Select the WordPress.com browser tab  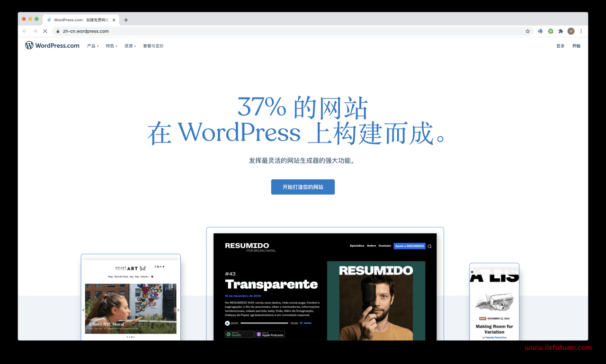pyautogui.click(x=80, y=20)
